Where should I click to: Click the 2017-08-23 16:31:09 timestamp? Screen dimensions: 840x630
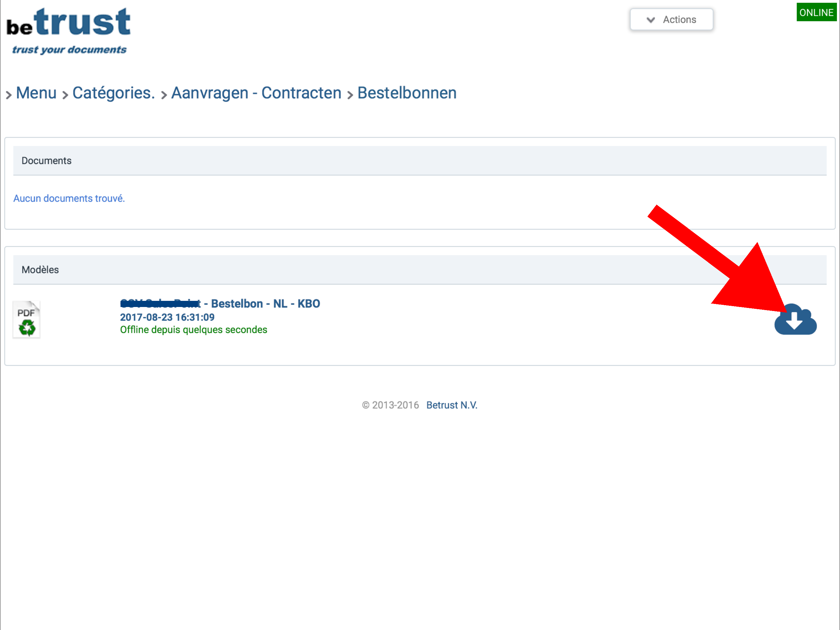tap(167, 317)
